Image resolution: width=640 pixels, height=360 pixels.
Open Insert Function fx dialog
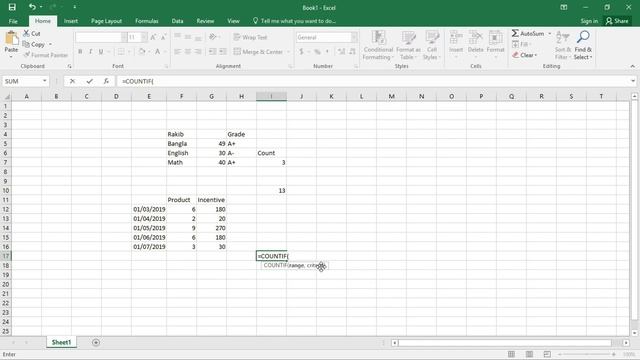106,81
